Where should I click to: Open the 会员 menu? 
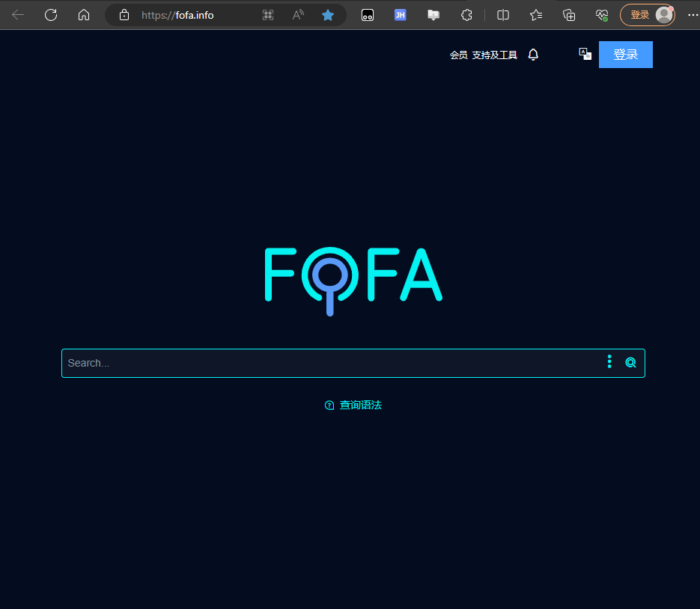point(458,55)
